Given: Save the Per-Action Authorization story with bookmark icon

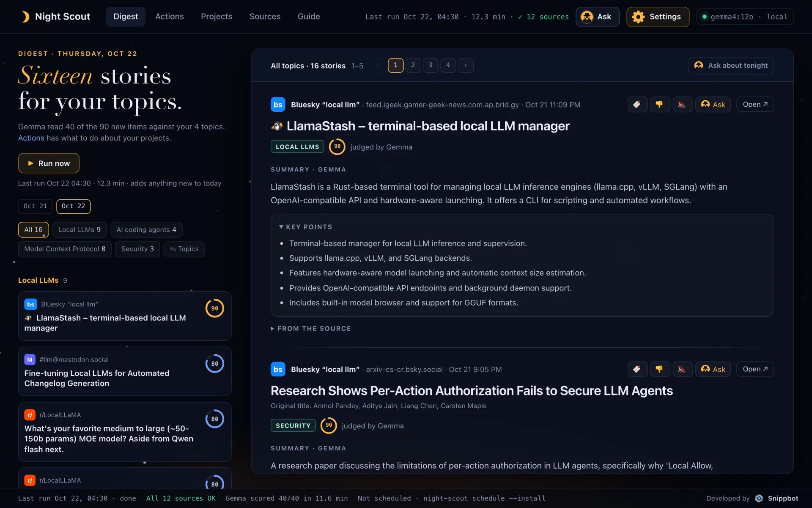Looking at the screenshot, I should click(x=637, y=369).
